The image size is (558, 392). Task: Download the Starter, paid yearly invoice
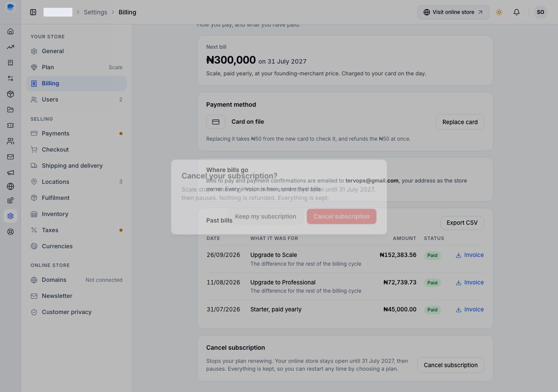(x=470, y=310)
